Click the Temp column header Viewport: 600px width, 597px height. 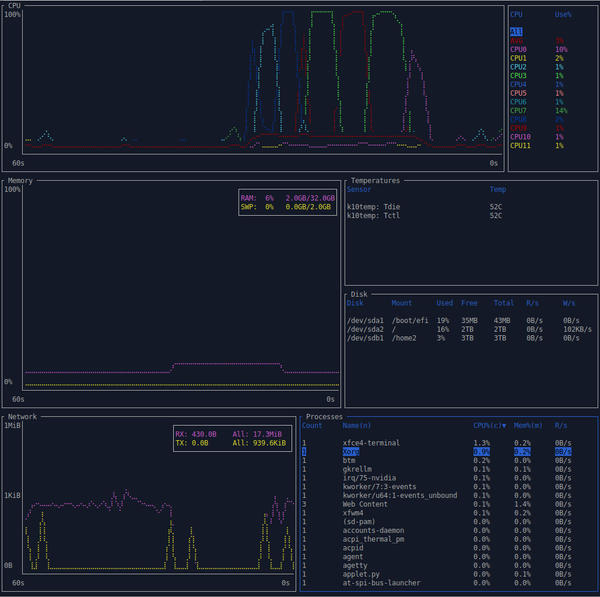tap(498, 189)
